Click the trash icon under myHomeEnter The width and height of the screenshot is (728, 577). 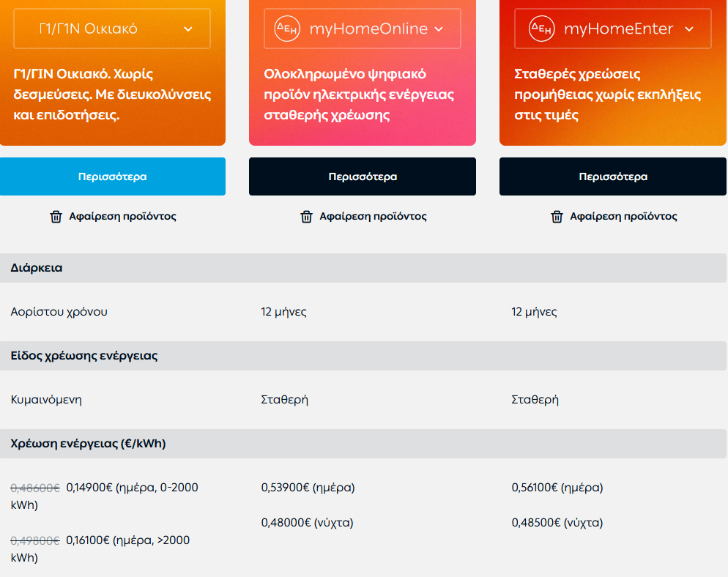[557, 217]
